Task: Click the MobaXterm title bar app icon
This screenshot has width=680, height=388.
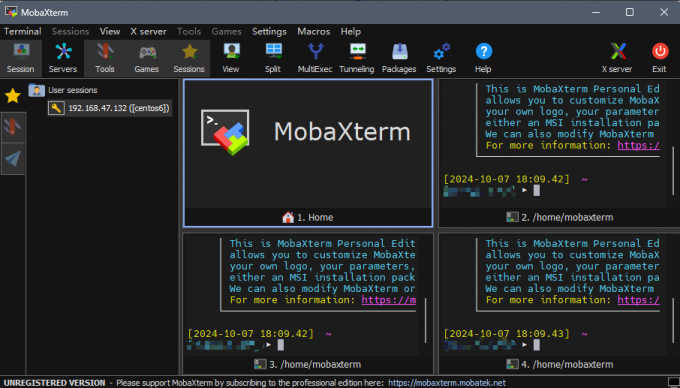Action: coord(11,12)
